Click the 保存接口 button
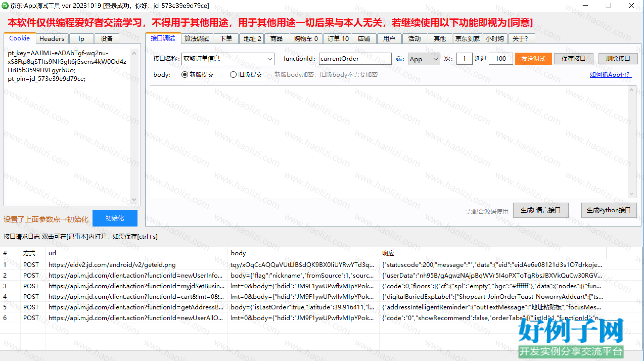The height and width of the screenshot is (361, 644). 573,59
